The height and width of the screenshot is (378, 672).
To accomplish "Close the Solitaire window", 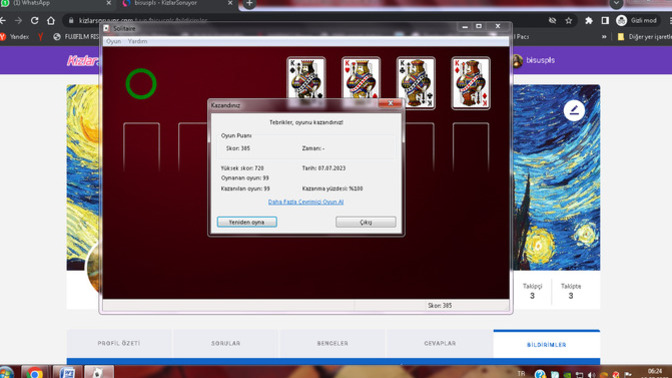I will pyautogui.click(x=498, y=27).
